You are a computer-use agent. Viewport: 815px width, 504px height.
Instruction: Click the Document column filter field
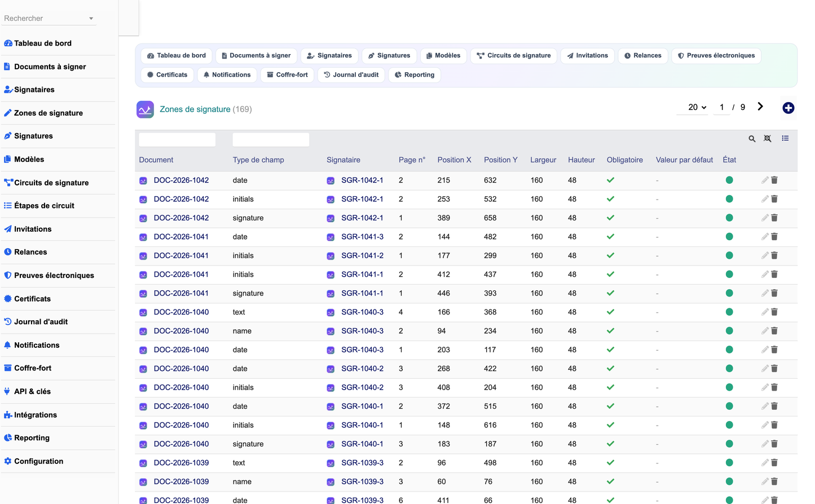(177, 139)
